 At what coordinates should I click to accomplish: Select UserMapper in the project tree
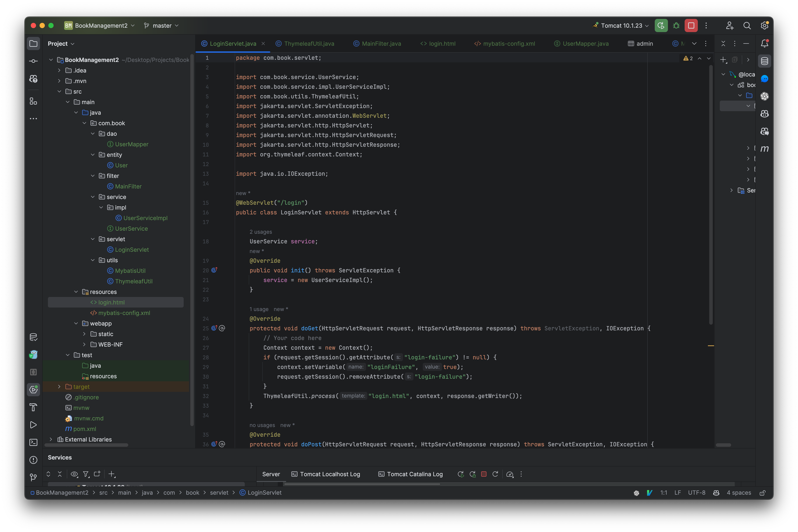131,144
